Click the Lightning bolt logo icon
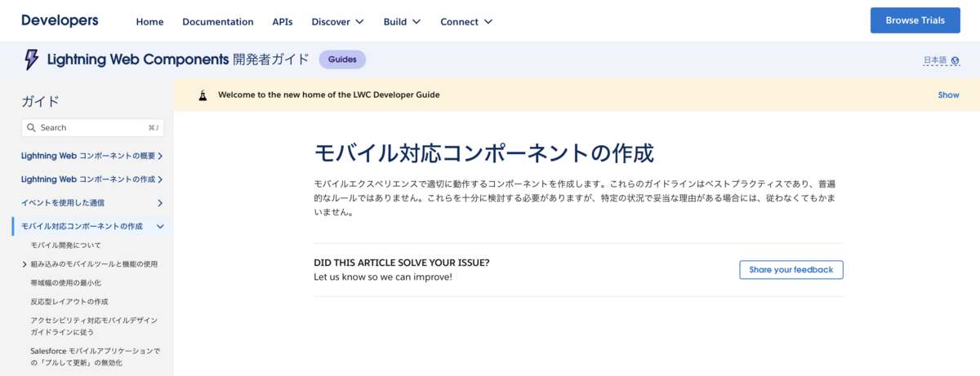 pos(31,60)
